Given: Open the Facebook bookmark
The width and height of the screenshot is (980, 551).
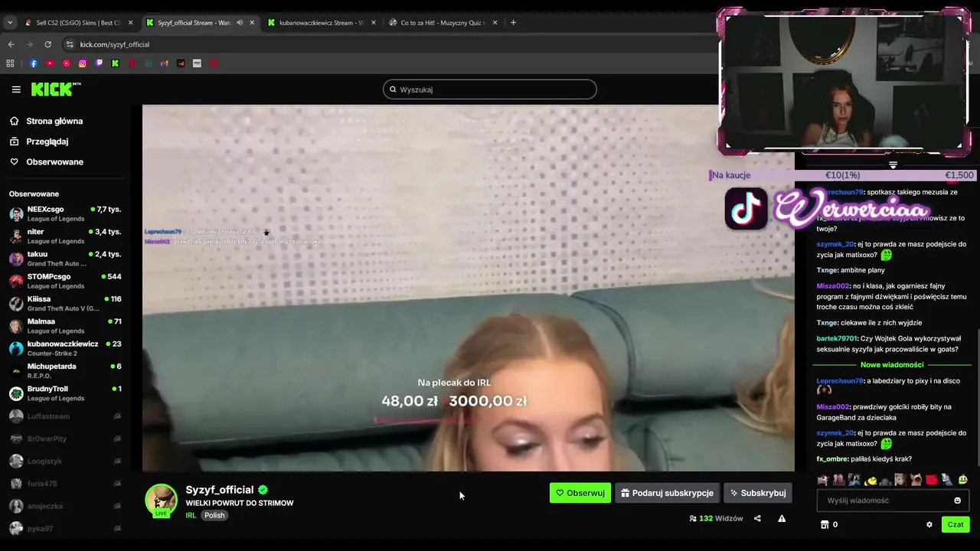Looking at the screenshot, I should pyautogui.click(x=34, y=64).
